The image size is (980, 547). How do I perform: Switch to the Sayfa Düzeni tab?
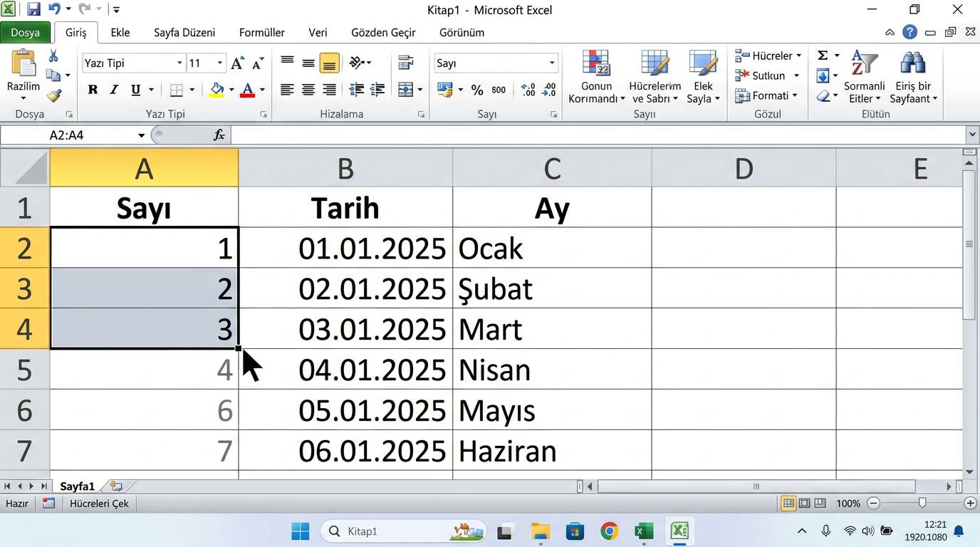[x=184, y=33]
